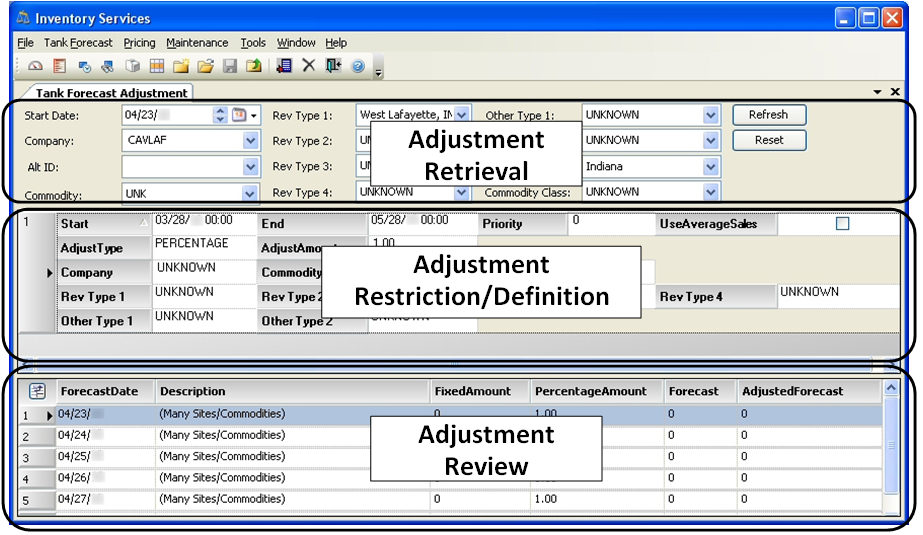Click the black X delete toolbar icon
The image size is (923, 535).
click(x=308, y=67)
